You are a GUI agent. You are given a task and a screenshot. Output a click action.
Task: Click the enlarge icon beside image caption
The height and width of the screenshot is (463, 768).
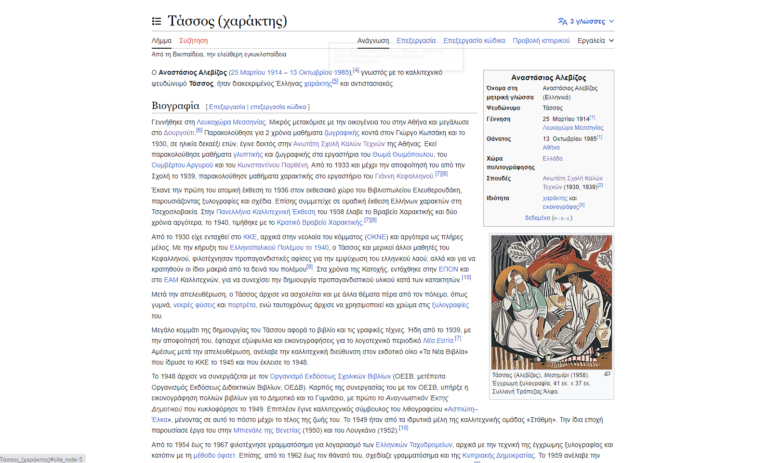coord(607,374)
